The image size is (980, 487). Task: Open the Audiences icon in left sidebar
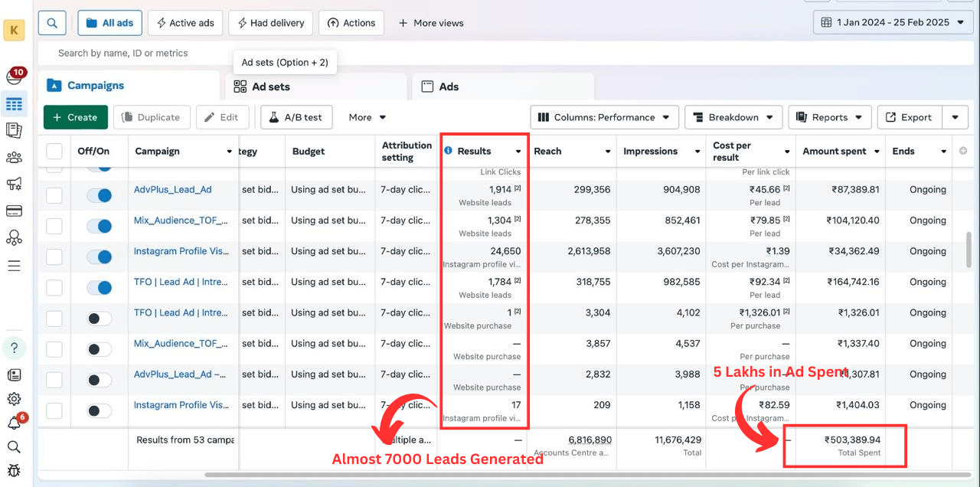(14, 158)
